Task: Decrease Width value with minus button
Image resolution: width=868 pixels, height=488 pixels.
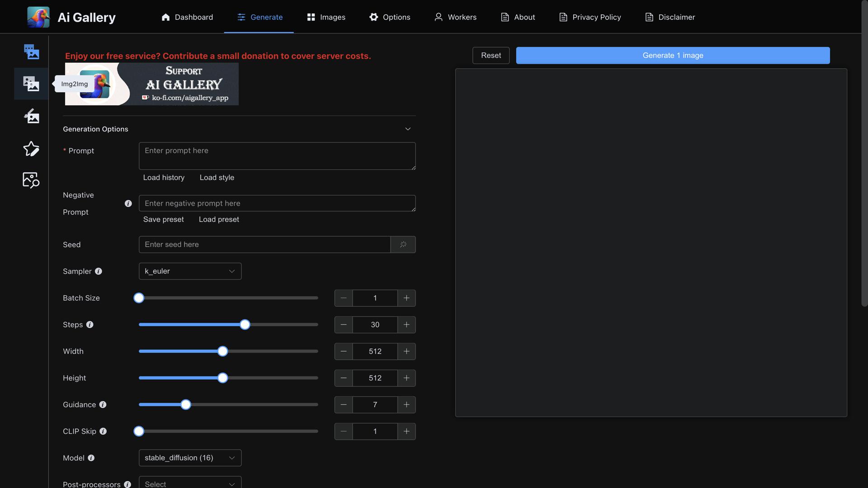Action: pyautogui.click(x=344, y=351)
